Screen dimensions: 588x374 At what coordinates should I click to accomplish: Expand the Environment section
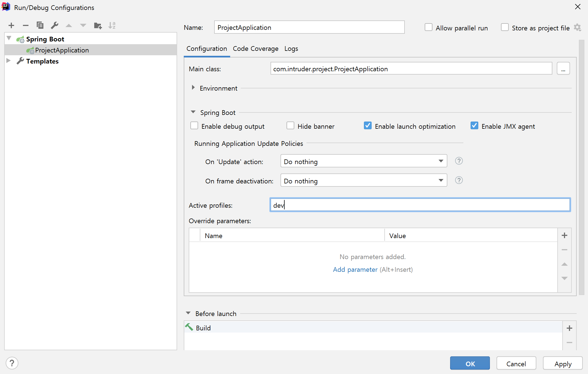(193, 88)
